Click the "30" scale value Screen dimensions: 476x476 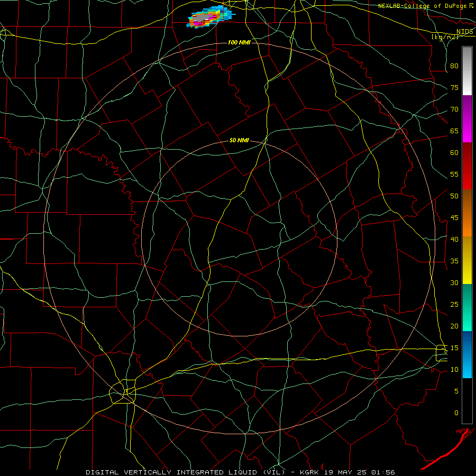(x=454, y=282)
